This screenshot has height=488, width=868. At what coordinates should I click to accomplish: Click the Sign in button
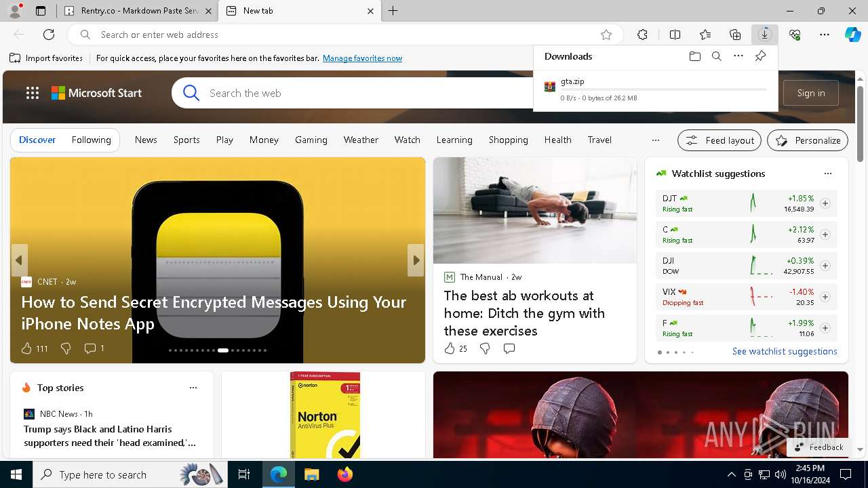[x=811, y=93]
